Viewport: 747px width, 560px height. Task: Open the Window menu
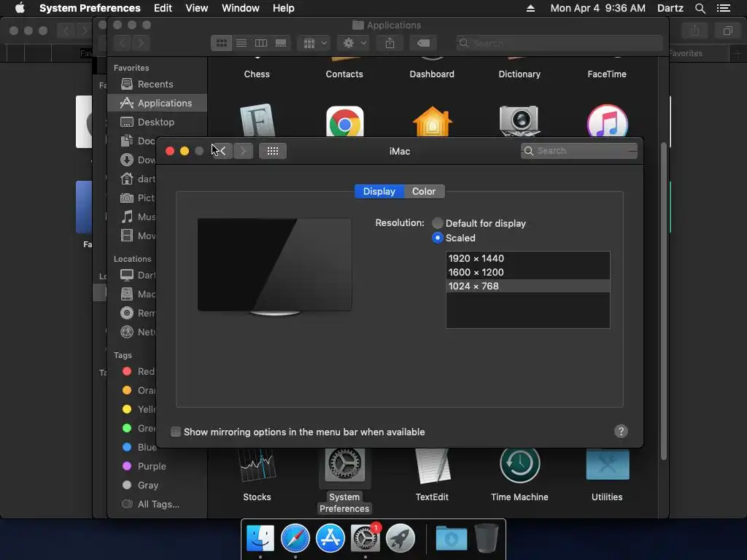(x=241, y=8)
